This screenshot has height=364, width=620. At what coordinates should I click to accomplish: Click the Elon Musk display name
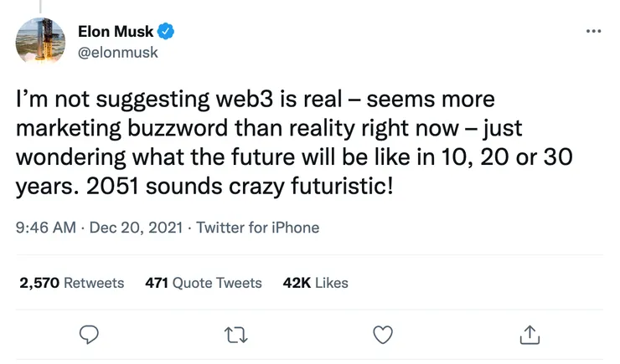pyautogui.click(x=116, y=32)
